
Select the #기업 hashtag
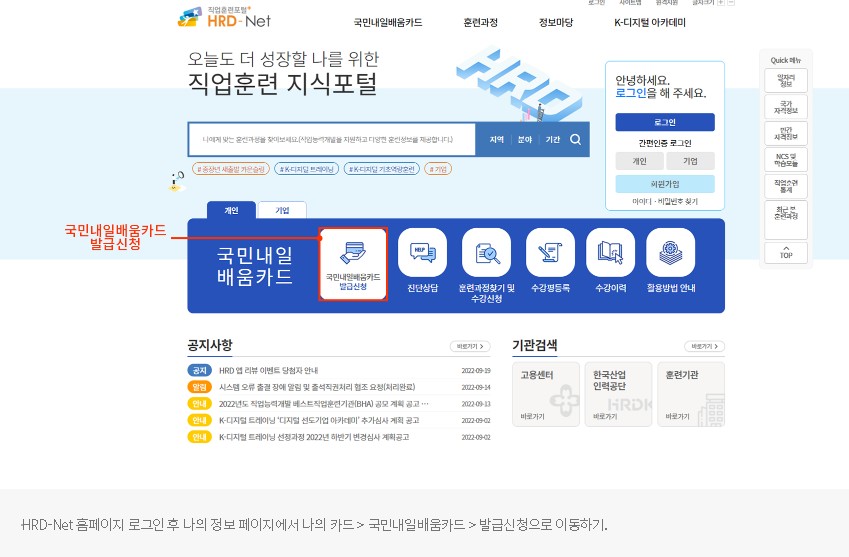coord(438,169)
